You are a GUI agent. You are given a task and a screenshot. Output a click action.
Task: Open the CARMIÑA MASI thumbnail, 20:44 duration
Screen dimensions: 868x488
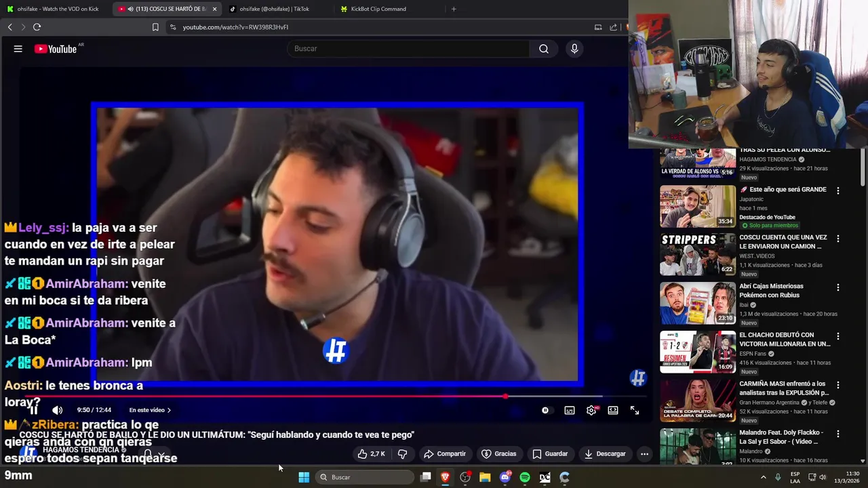coord(698,401)
